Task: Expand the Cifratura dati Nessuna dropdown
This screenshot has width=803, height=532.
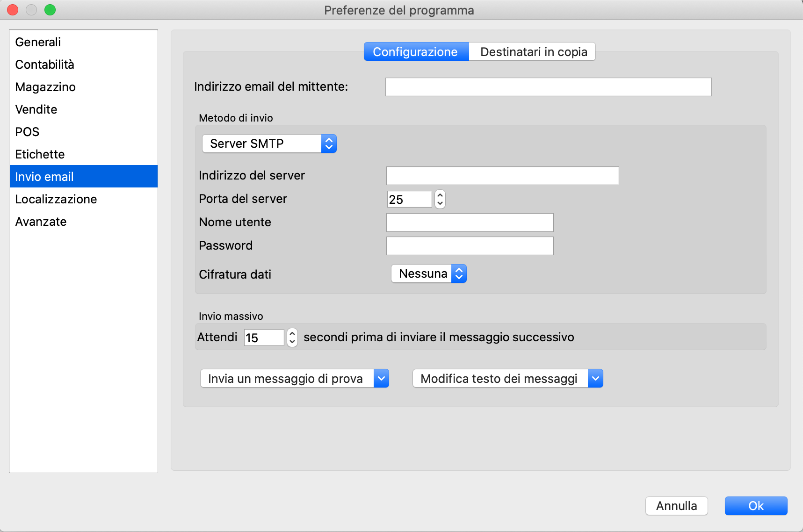Action: [x=428, y=273]
